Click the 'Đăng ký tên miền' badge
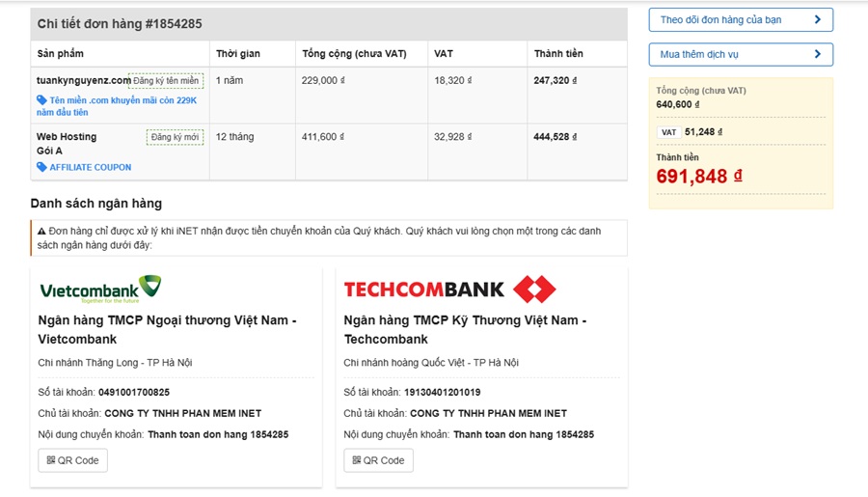Image resolution: width=868 pixels, height=497 pixels. click(x=166, y=81)
